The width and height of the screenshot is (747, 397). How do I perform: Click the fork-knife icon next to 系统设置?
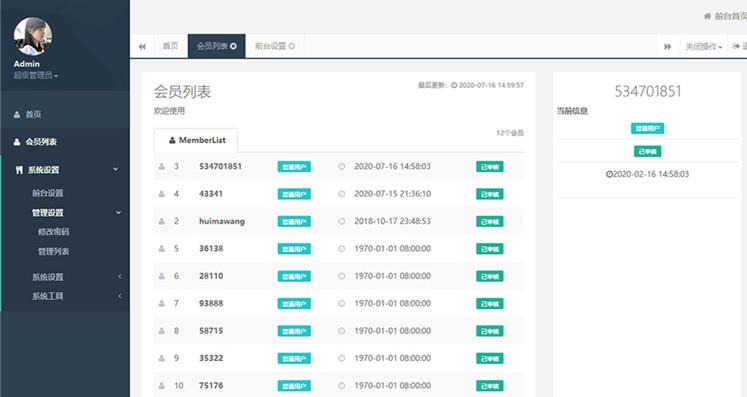(19, 170)
